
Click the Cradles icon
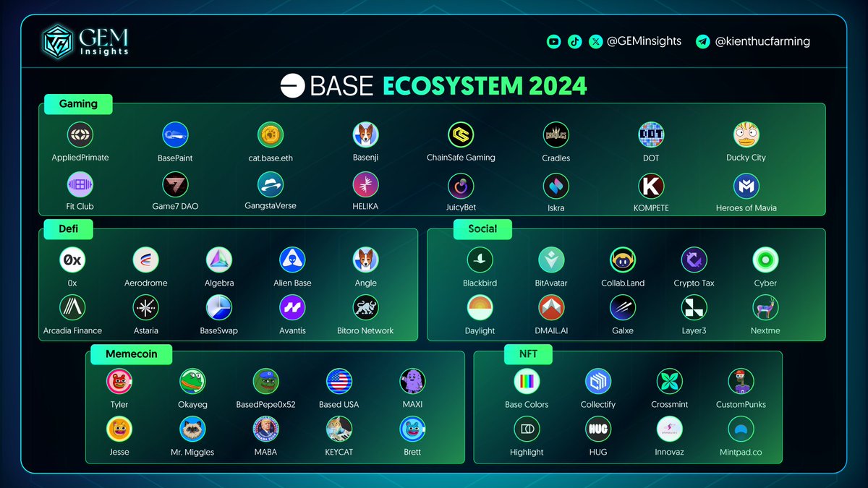tap(556, 134)
